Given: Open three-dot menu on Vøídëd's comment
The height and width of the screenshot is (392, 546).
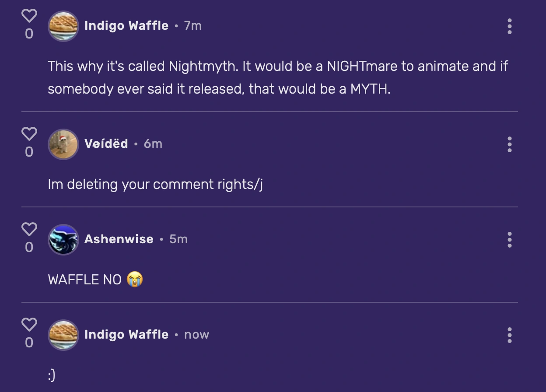Looking at the screenshot, I should (x=509, y=144).
